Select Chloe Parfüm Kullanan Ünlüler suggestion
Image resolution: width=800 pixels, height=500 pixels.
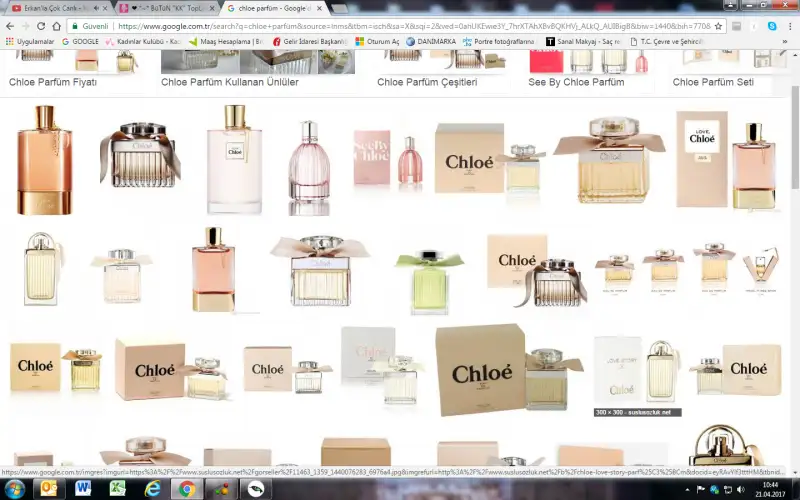point(230,82)
